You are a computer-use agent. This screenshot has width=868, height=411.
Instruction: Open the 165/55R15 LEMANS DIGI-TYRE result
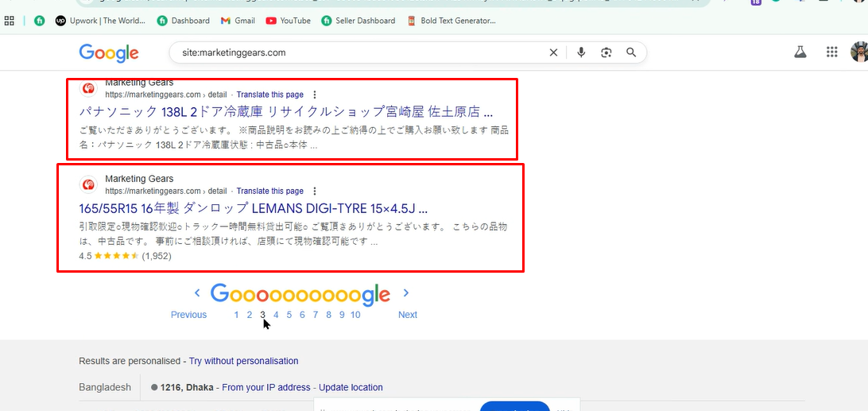[x=254, y=209]
